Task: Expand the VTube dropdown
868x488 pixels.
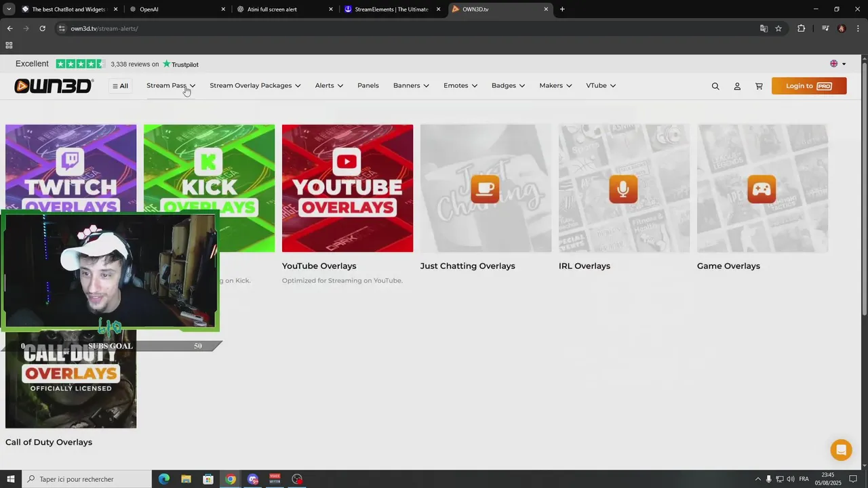Action: 601,85
